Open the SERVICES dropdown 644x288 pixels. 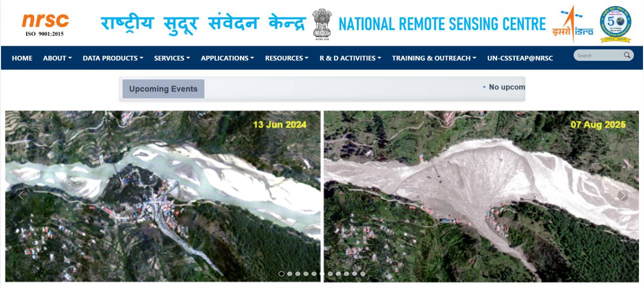click(172, 58)
